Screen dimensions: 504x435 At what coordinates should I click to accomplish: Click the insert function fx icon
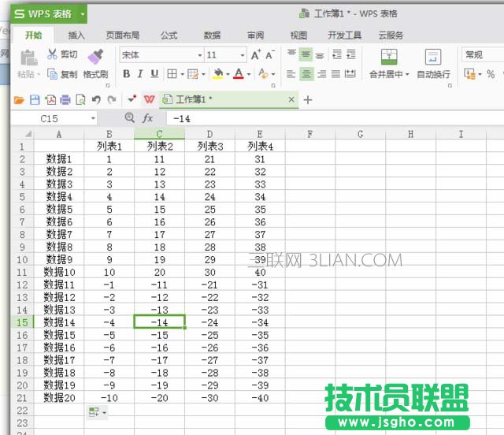pos(147,118)
